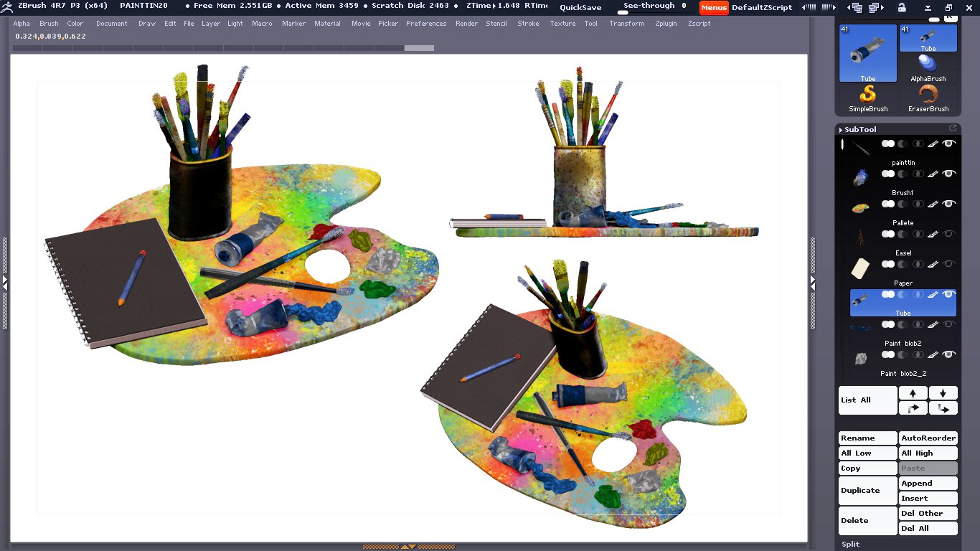Toggle visibility of Paint blob2 subtool
This screenshot has width=980, height=551.
(949, 324)
